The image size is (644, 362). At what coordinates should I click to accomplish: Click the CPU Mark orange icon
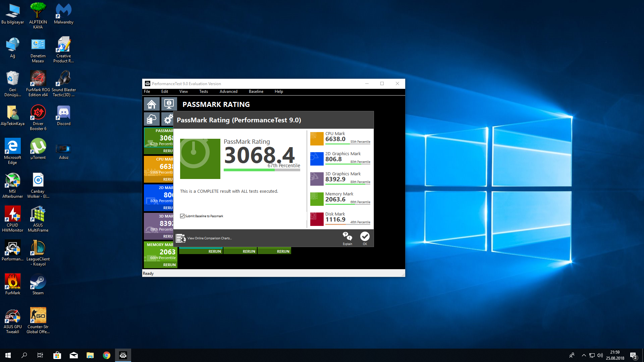click(317, 139)
